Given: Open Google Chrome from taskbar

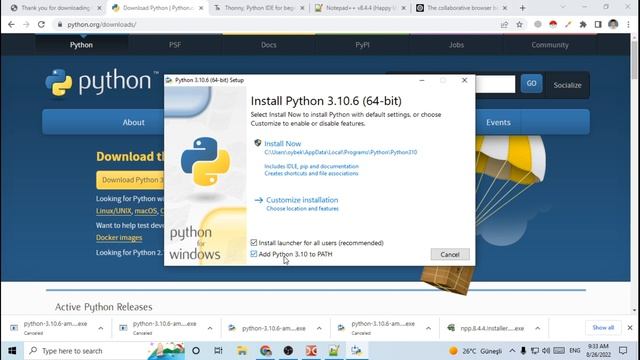Looking at the screenshot, I should 266,351.
